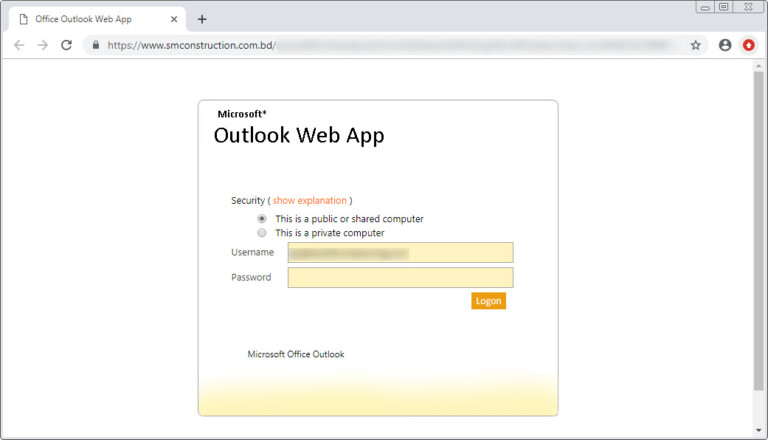Close the Office Outlook Web App tab
Viewport: 768px width, 440px height.
coord(174,19)
